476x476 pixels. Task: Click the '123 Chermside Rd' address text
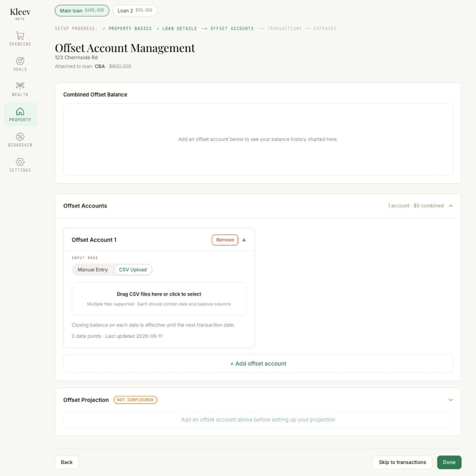click(x=76, y=57)
